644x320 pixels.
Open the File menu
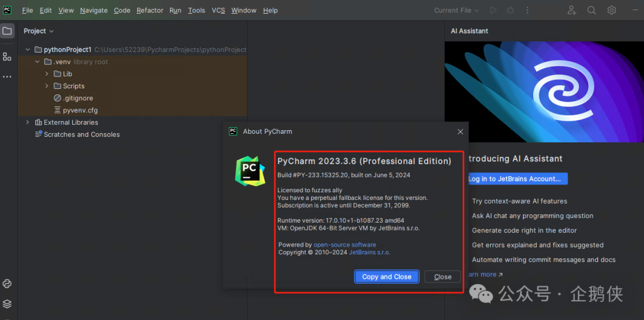coord(27,10)
